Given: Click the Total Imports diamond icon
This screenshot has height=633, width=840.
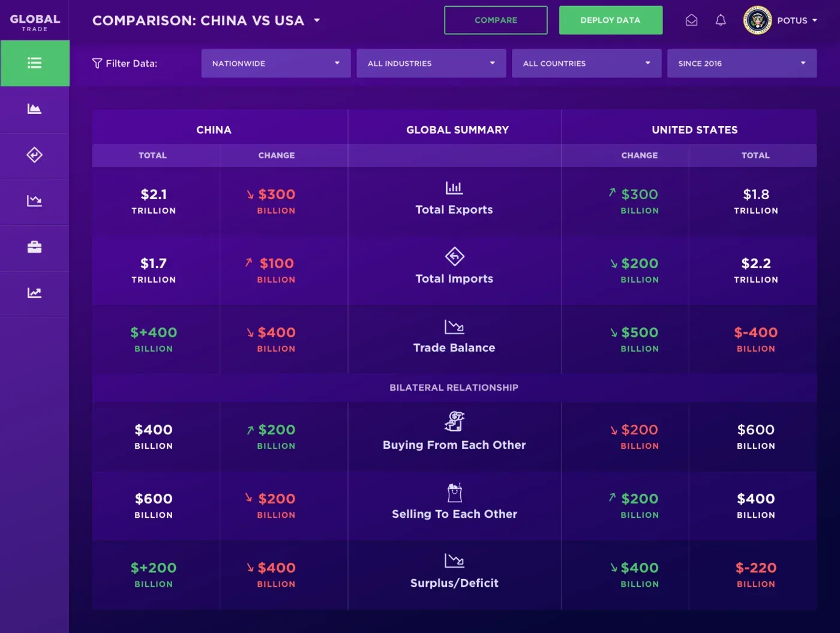Looking at the screenshot, I should click(x=454, y=256).
